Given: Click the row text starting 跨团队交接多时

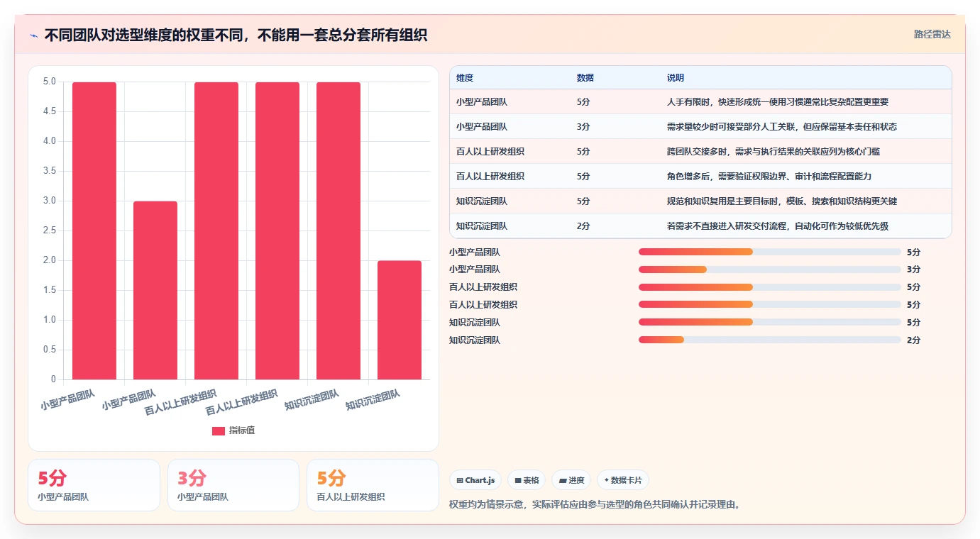Looking at the screenshot, I should pos(773,152).
